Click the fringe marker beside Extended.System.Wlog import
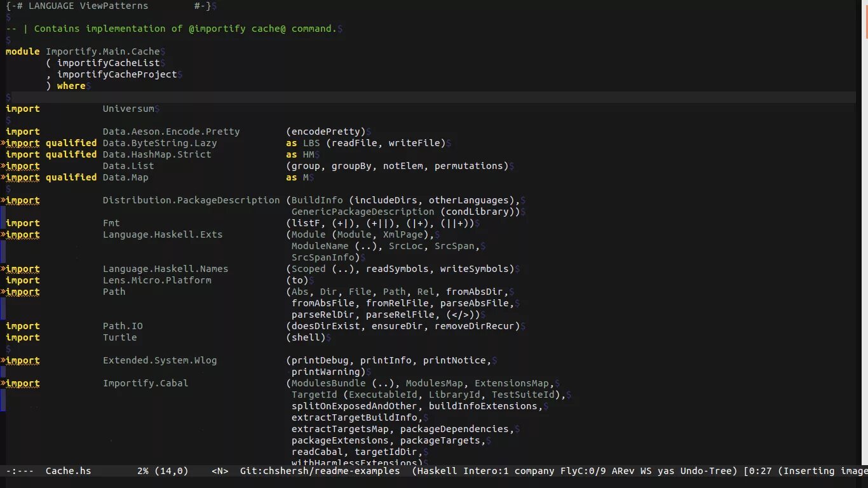This screenshot has width=868, height=488. [x=3, y=360]
